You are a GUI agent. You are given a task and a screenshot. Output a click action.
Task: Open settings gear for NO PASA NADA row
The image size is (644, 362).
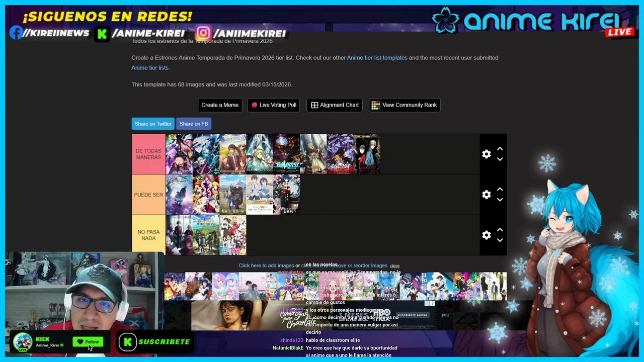click(486, 235)
